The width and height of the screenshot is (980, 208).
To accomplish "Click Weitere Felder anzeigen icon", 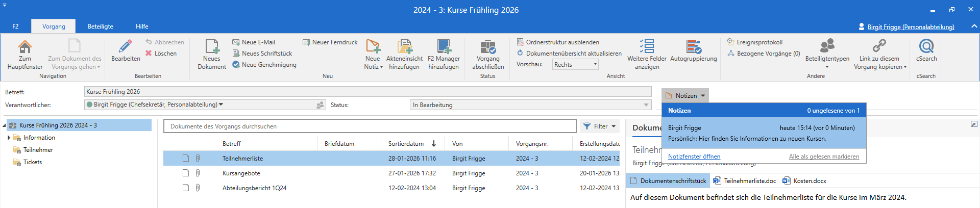I will pos(647,47).
